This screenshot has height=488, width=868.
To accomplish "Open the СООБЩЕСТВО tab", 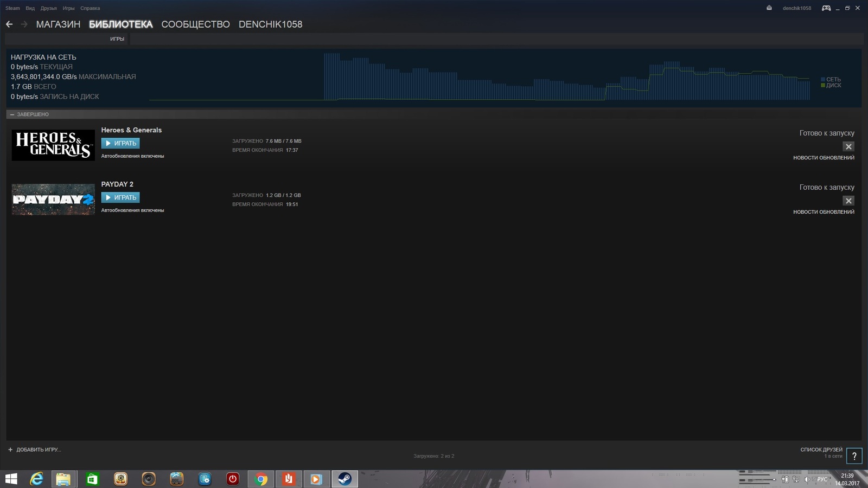I will [195, 24].
